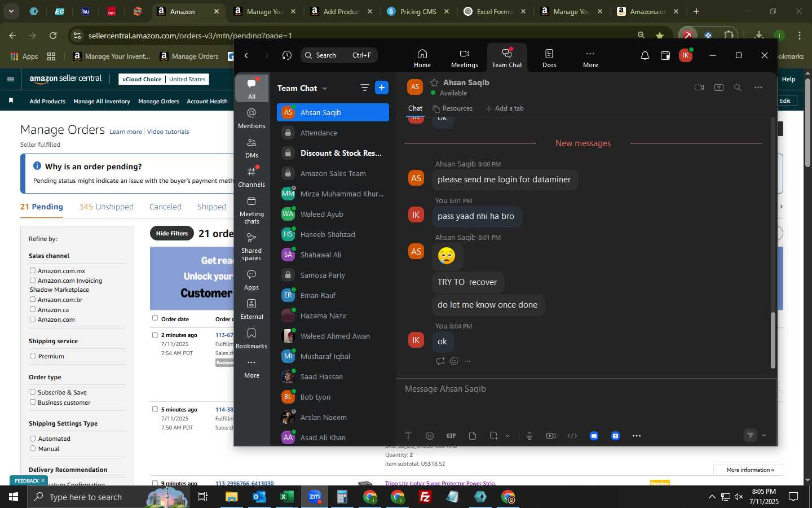Check Amazon.ca sales channel
This screenshot has width=812, height=508.
click(33, 309)
